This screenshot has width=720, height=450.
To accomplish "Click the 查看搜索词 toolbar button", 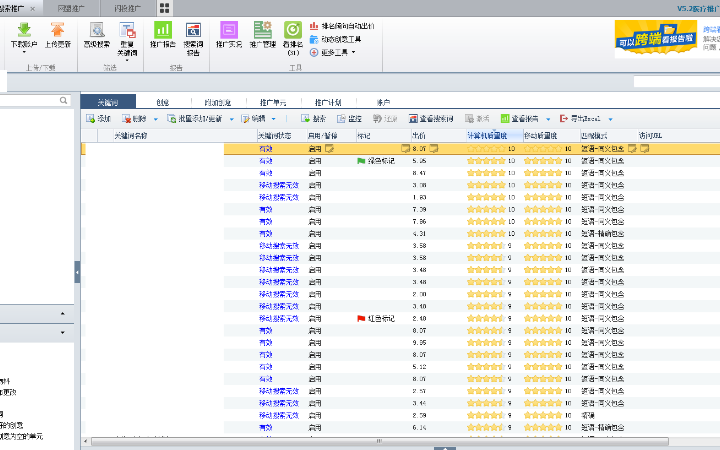I will coord(431,118).
